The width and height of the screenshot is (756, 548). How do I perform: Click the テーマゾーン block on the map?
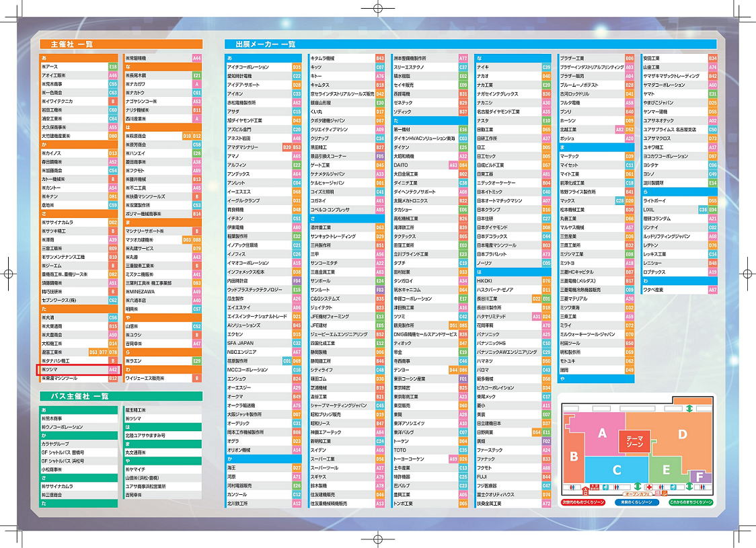point(634,440)
